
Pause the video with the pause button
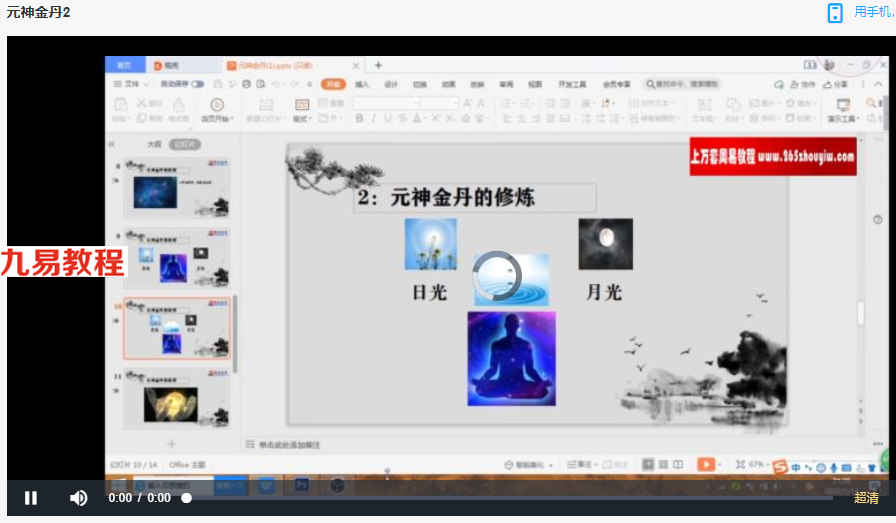pos(31,498)
